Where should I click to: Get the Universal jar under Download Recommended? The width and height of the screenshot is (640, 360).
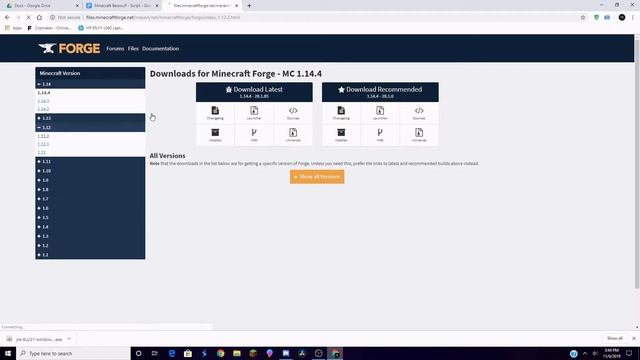click(419, 135)
